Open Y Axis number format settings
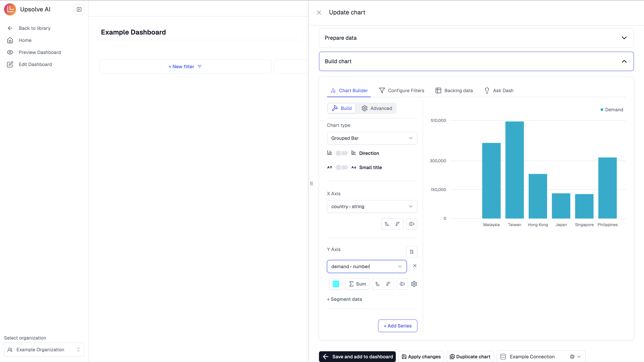This screenshot has height=362, width=644. [412, 252]
